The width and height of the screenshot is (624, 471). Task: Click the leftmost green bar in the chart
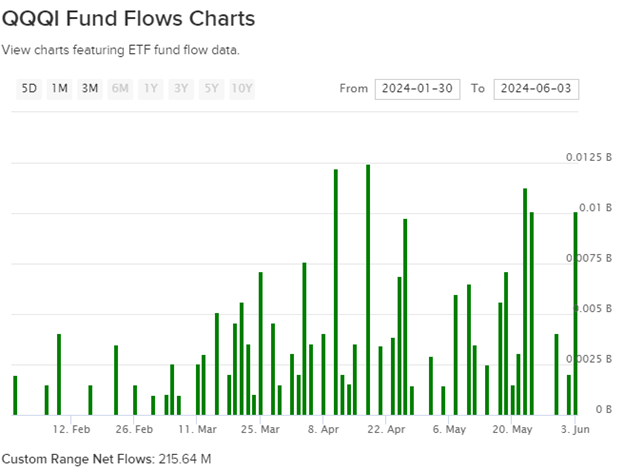coord(15,395)
